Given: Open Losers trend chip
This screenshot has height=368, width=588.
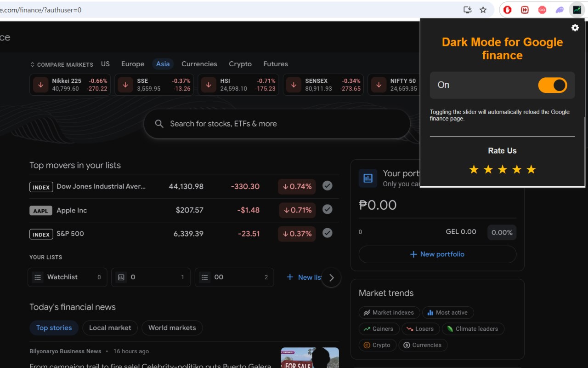Looking at the screenshot, I should pos(420,329).
